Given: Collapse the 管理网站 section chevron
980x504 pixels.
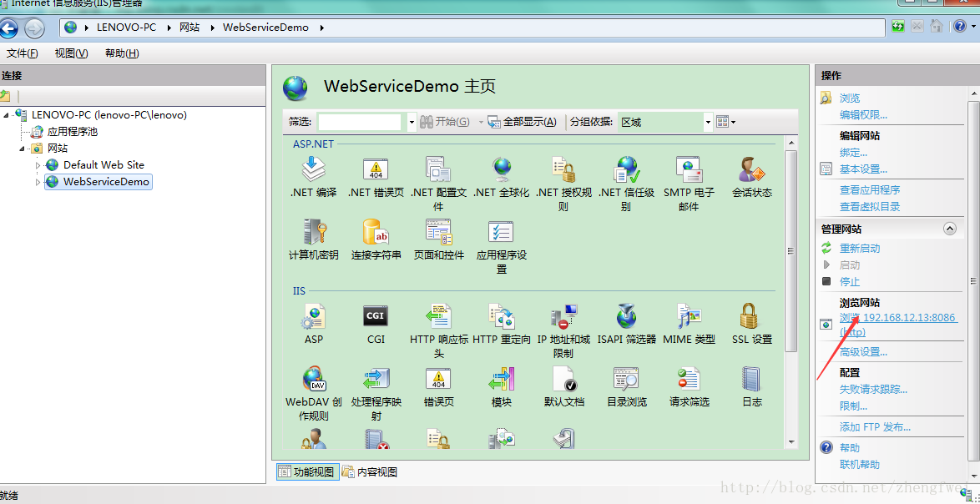Looking at the screenshot, I should pos(949,229).
